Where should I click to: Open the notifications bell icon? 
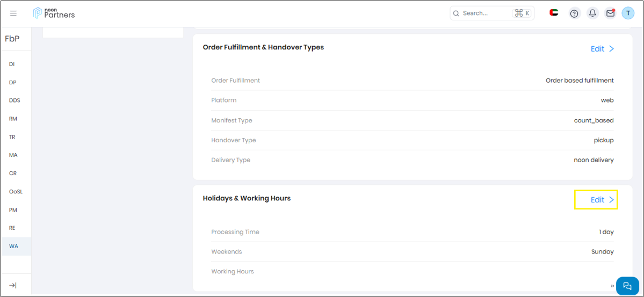(x=592, y=13)
